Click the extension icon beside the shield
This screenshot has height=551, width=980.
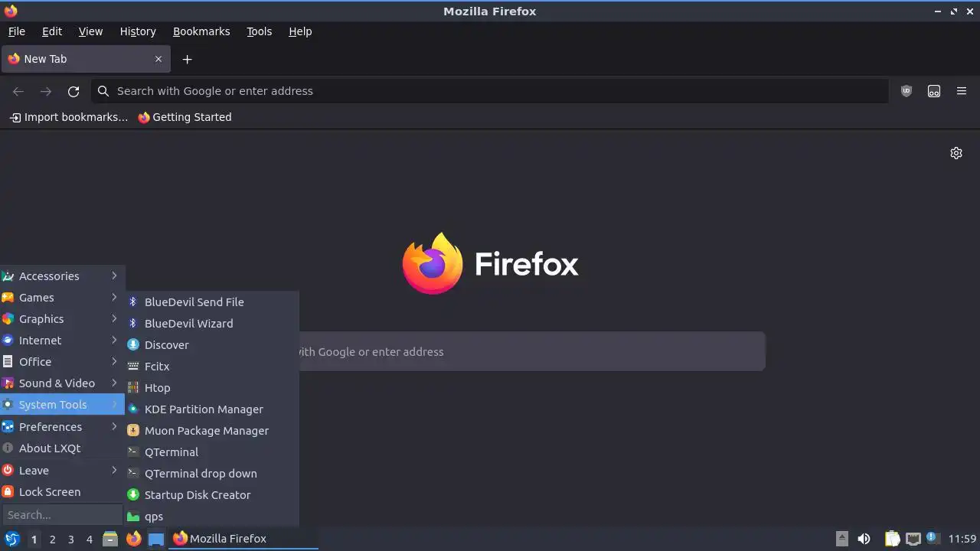[x=934, y=91]
